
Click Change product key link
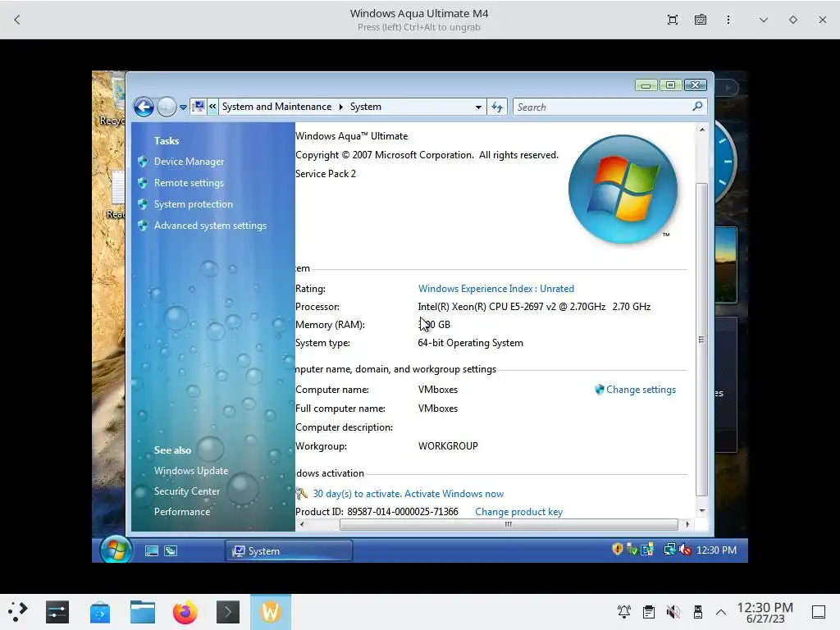518,512
